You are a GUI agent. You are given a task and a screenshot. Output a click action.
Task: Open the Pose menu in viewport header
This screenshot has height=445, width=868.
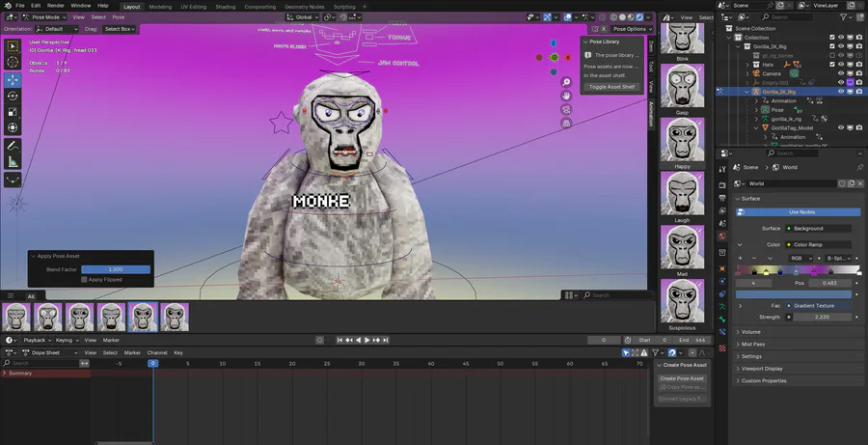tap(119, 17)
